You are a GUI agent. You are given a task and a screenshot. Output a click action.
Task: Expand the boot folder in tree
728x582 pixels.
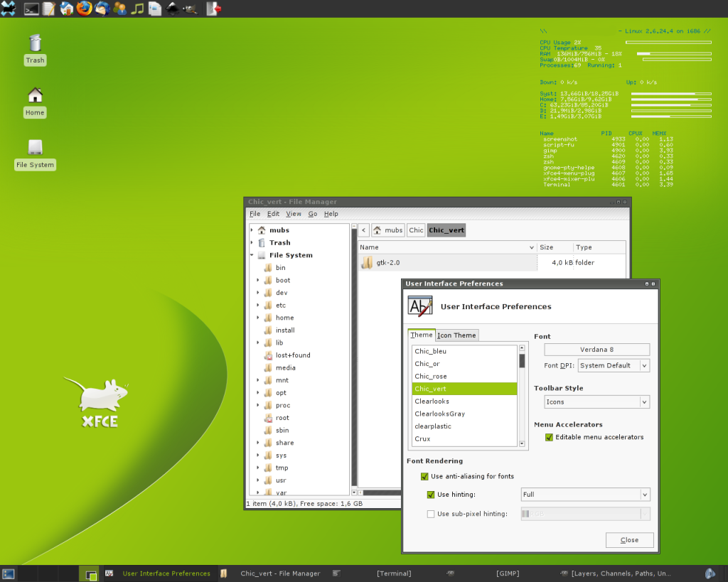click(x=258, y=280)
